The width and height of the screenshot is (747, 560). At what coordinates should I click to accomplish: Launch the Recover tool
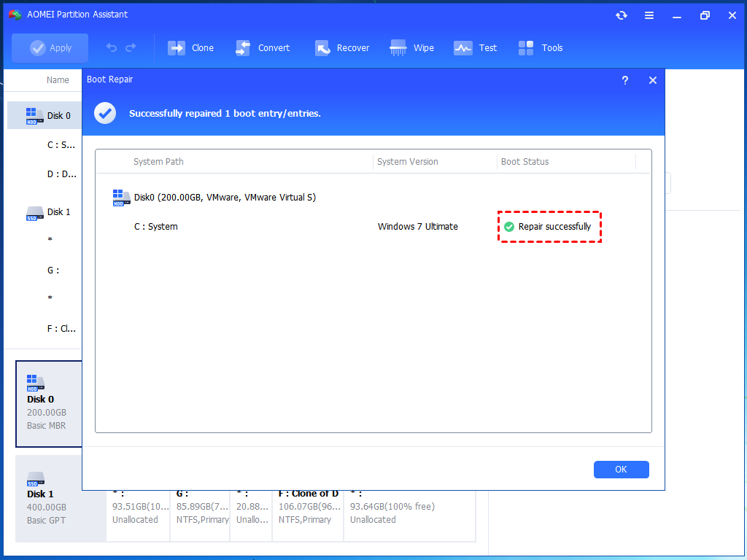click(341, 48)
